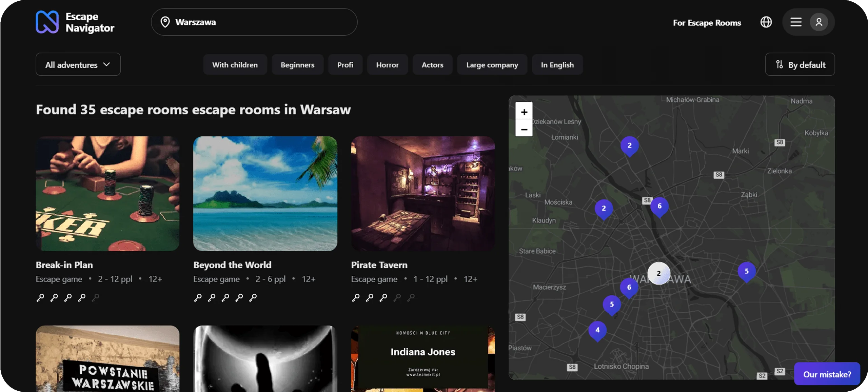Screen dimensions: 868x392
Task: Click map cluster marker 5 near Macierzysz
Action: click(612, 306)
